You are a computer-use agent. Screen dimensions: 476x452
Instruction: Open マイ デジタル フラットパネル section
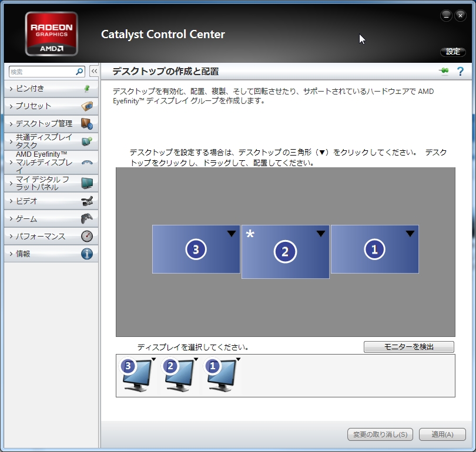click(x=51, y=183)
